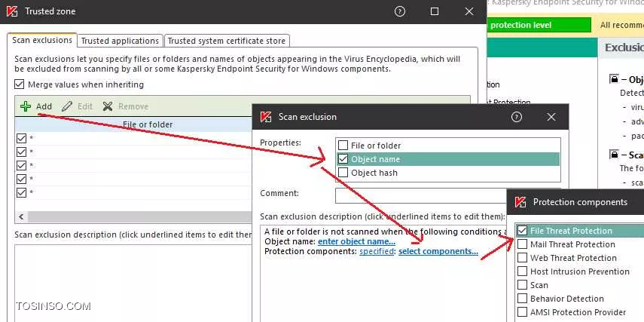The height and width of the screenshot is (322, 644).
Task: Click the select components link
Action: click(x=438, y=251)
